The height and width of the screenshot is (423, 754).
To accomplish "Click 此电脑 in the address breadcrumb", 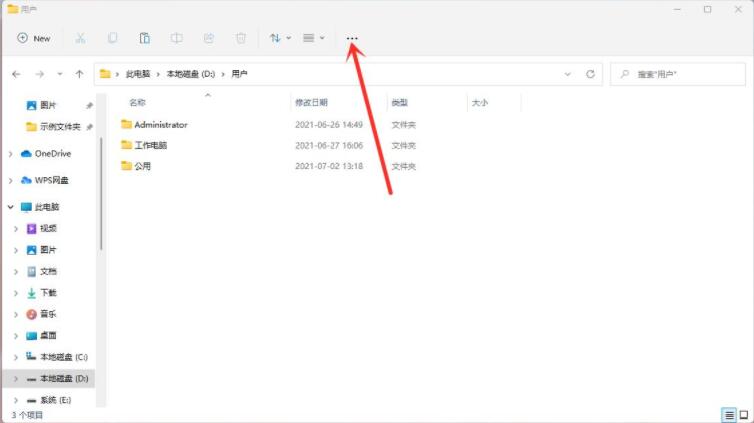I will pyautogui.click(x=138, y=74).
